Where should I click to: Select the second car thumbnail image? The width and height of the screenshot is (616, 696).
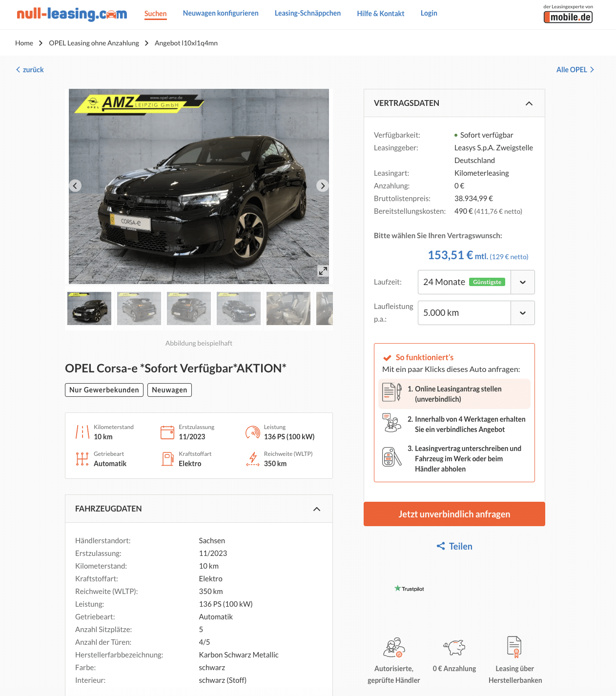pyautogui.click(x=139, y=308)
